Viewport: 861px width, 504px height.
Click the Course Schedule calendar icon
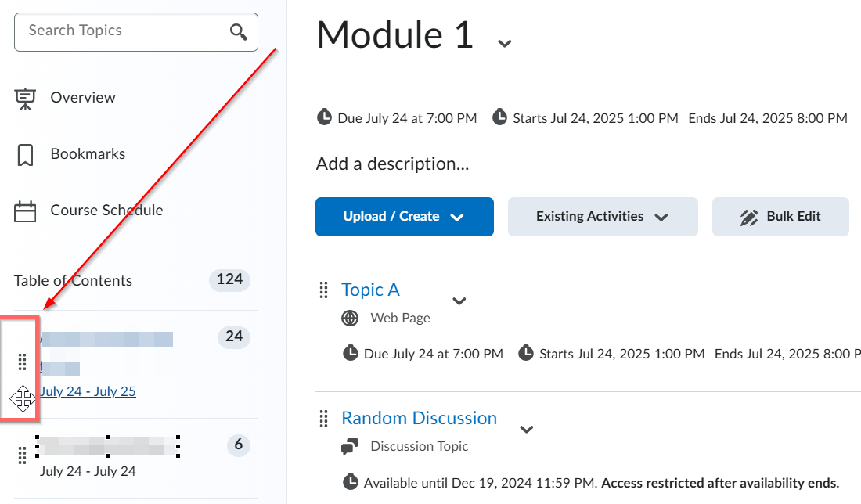25,211
